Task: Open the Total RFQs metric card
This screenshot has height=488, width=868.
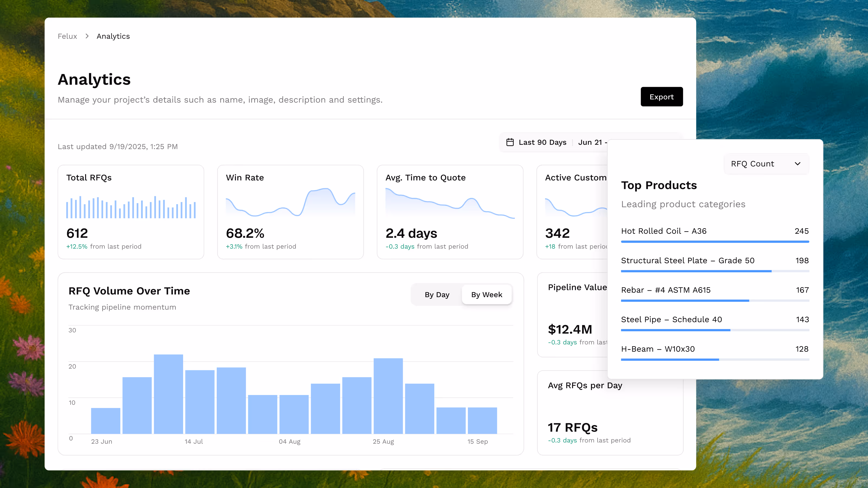Action: pyautogui.click(x=131, y=211)
